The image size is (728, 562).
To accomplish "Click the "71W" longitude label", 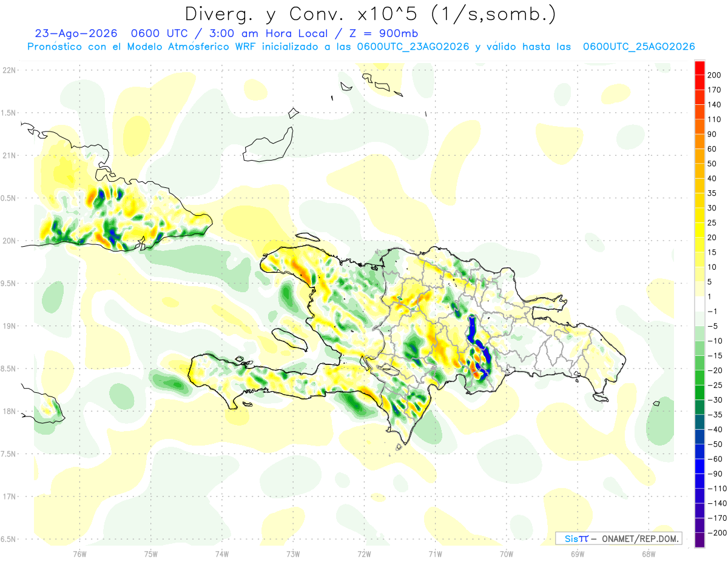I will coord(435,554).
